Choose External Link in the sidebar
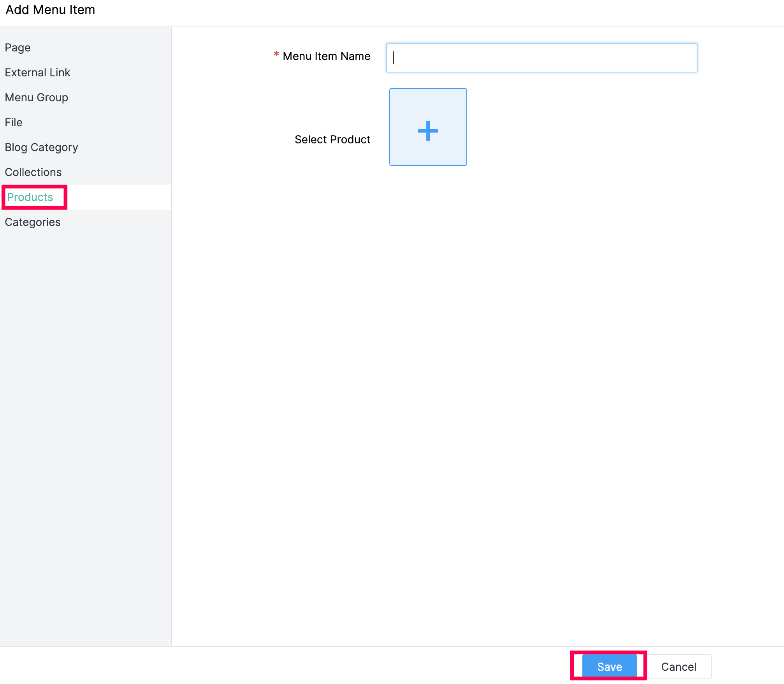The height and width of the screenshot is (684, 784). point(37,72)
